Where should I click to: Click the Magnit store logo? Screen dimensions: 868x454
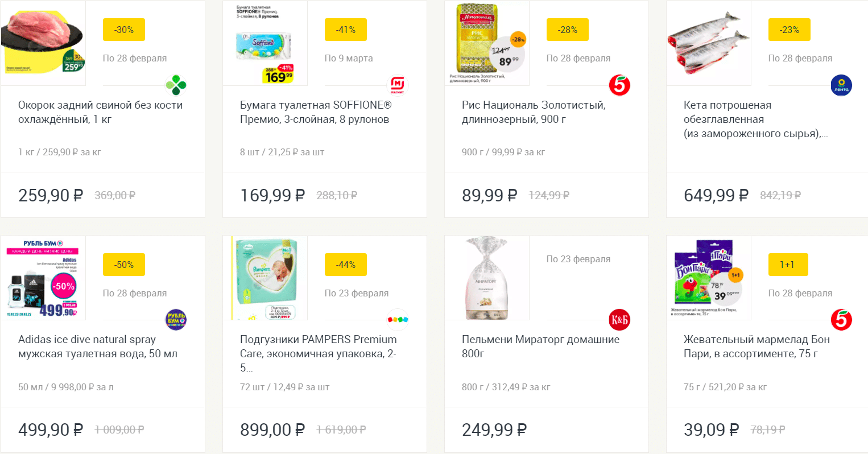(398, 85)
